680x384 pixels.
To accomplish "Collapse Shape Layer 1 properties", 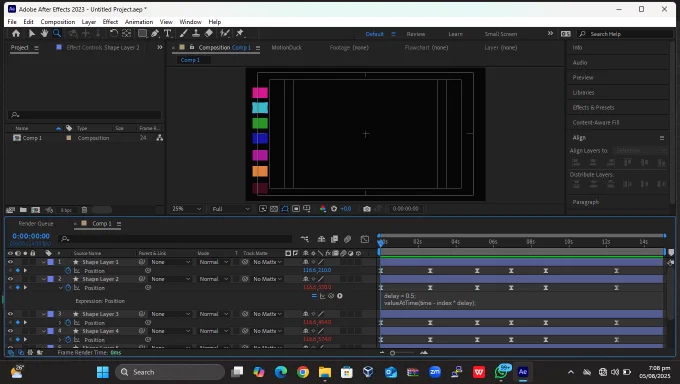I will tap(44, 262).
